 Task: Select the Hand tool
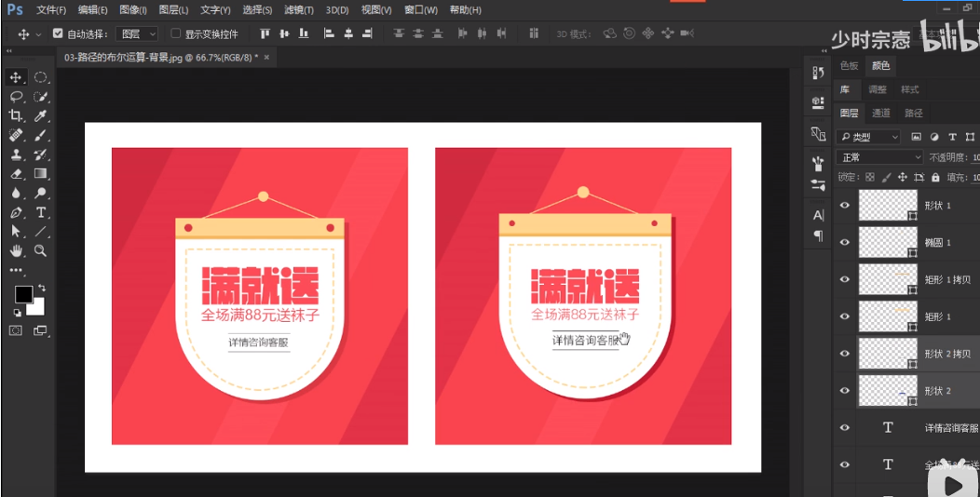point(16,250)
